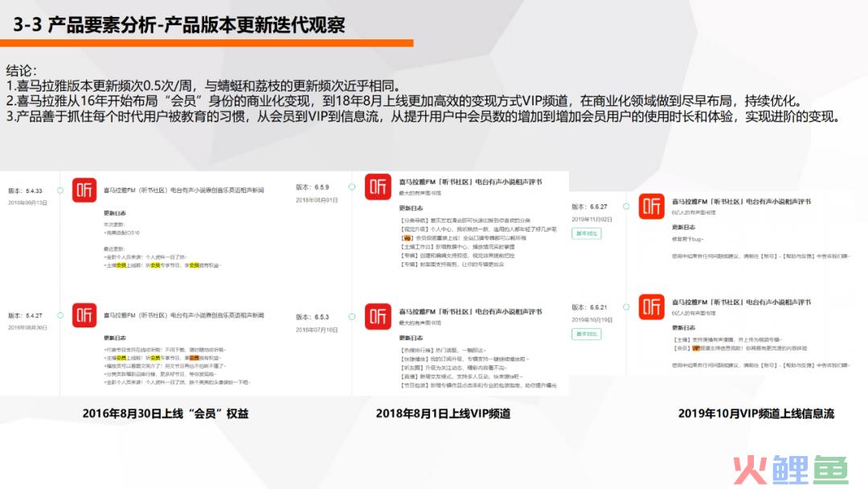Image resolution: width=868 pixels, height=489 pixels.
Task: Click the 更新日志 heading under version 6.6.21
Action: tap(684, 328)
